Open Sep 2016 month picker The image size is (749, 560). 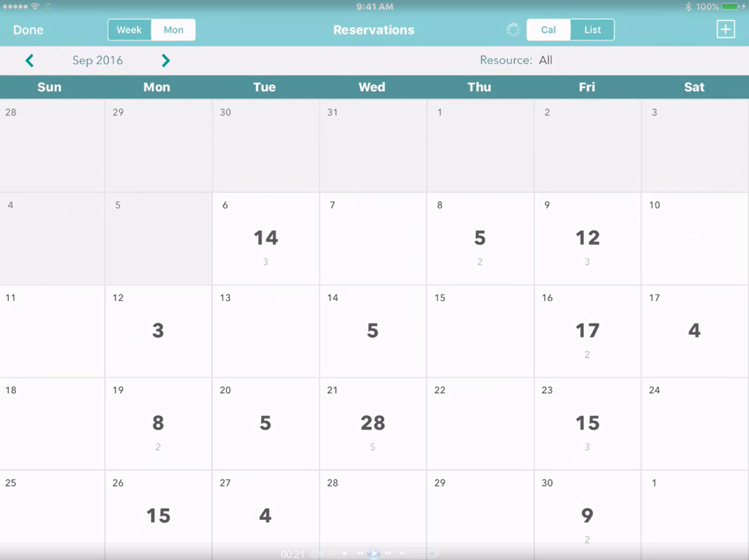pyautogui.click(x=98, y=60)
